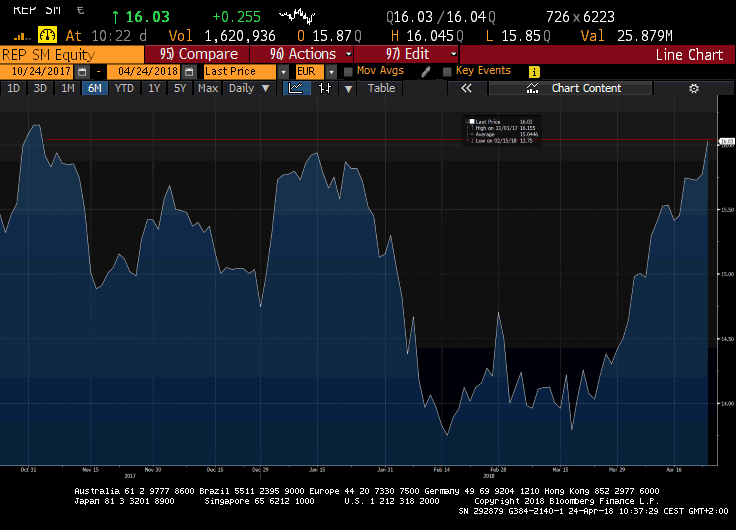Select the 6M range tab

click(x=95, y=88)
